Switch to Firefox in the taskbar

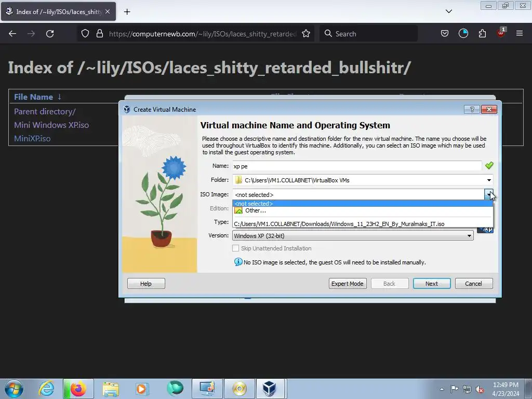click(x=78, y=389)
